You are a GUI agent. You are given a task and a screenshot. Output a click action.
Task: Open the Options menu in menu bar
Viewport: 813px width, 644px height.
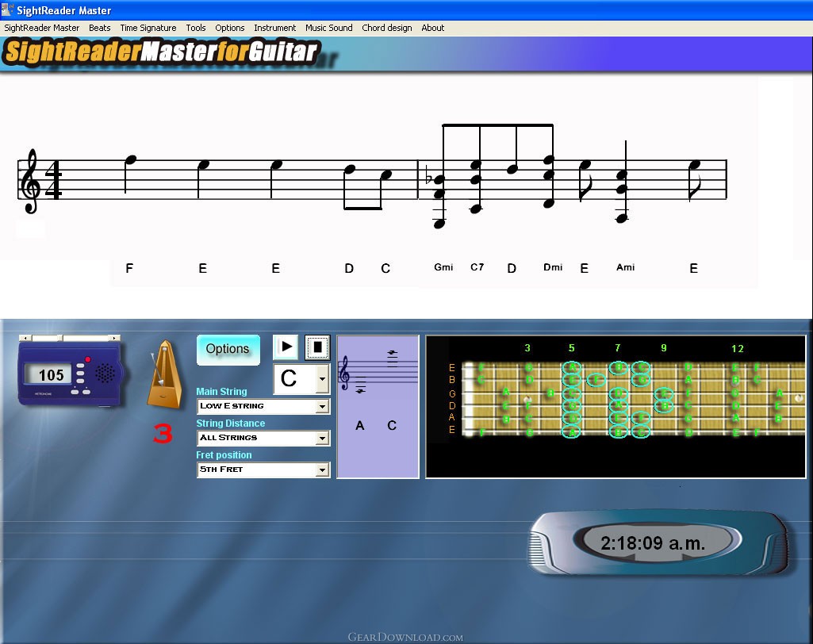(x=230, y=28)
